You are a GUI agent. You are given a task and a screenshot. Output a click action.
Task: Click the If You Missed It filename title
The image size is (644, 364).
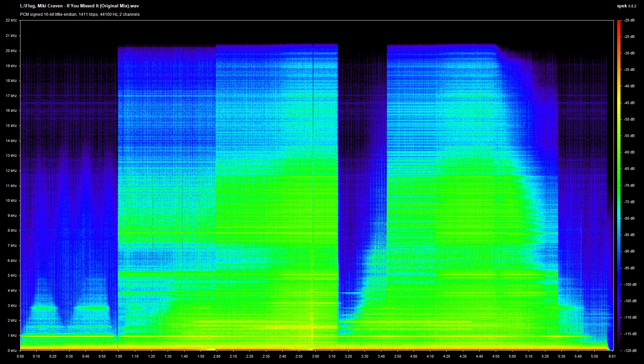tap(79, 6)
